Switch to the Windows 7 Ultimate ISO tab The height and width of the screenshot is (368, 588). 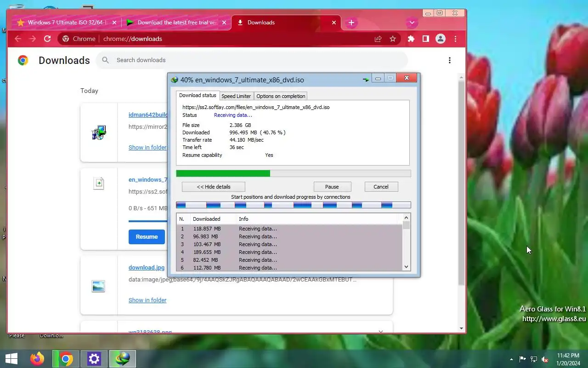click(x=66, y=23)
